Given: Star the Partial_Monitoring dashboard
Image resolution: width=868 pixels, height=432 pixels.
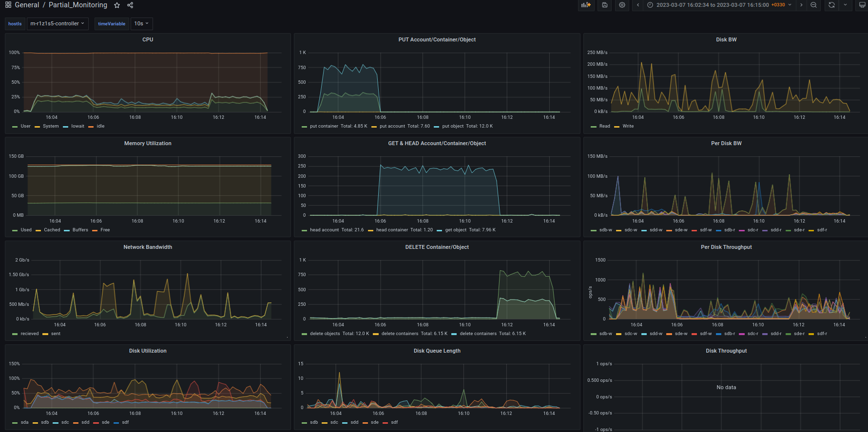Looking at the screenshot, I should coord(117,5).
